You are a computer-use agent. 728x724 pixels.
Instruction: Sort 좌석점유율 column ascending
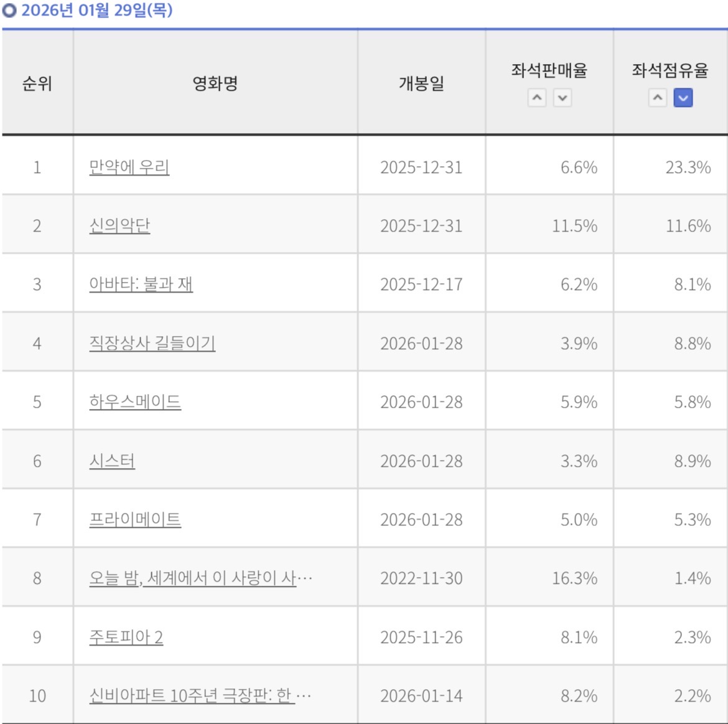point(658,98)
